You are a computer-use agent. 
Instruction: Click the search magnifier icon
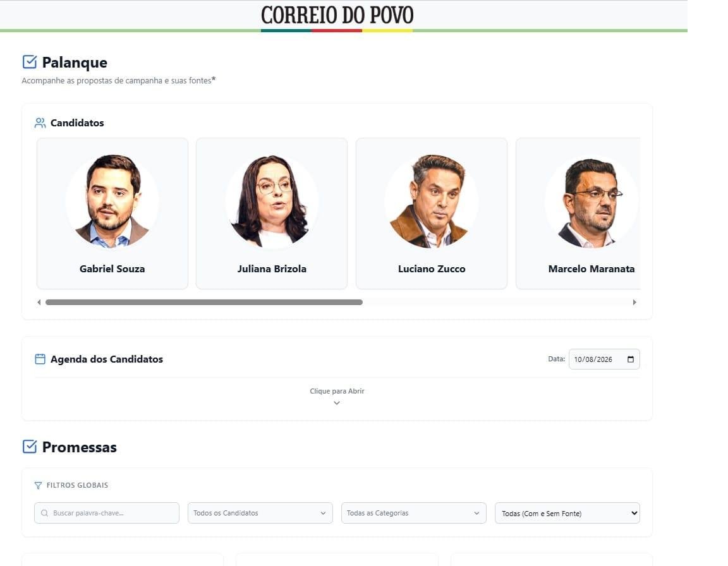tap(45, 513)
